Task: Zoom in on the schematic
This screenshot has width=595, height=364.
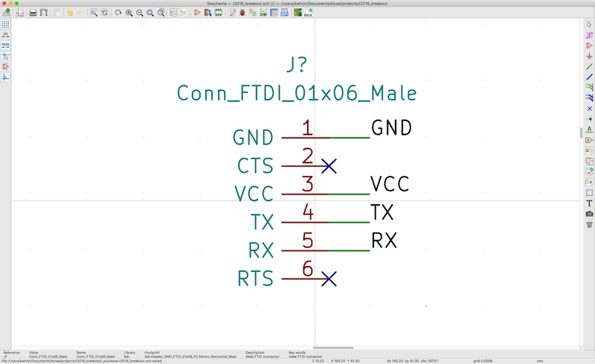Action: (x=129, y=13)
